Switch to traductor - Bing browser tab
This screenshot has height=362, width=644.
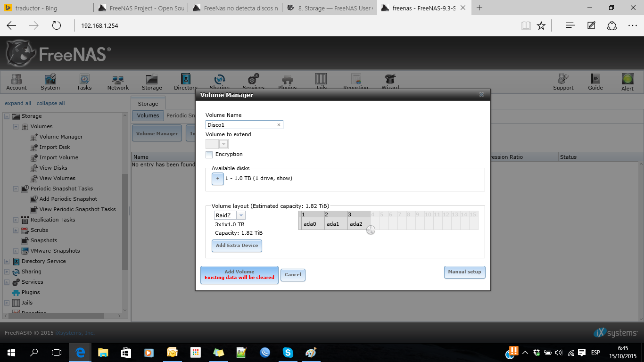pyautogui.click(x=46, y=8)
